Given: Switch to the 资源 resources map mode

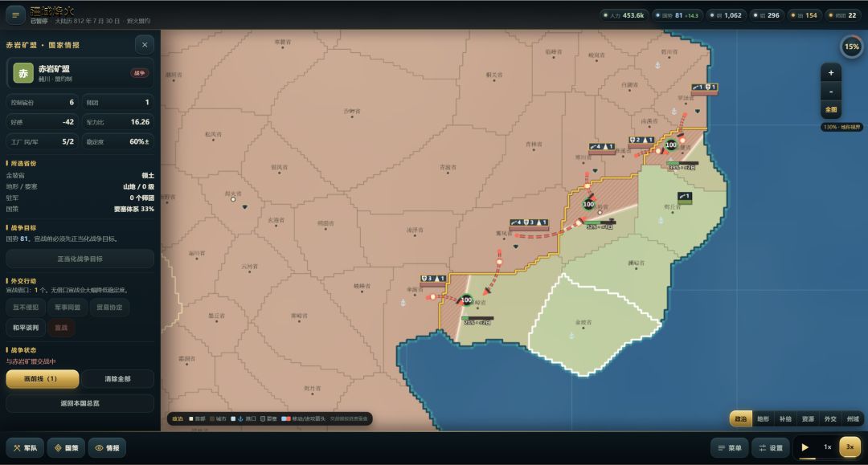Looking at the screenshot, I should (808, 419).
